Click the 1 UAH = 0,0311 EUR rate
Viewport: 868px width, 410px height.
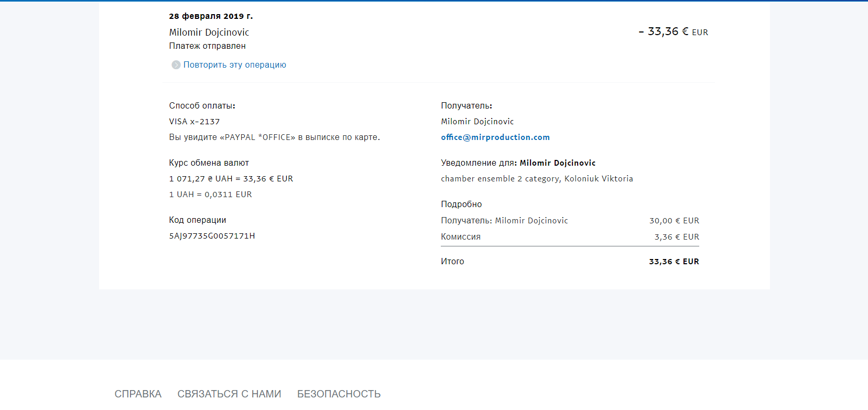pos(210,195)
